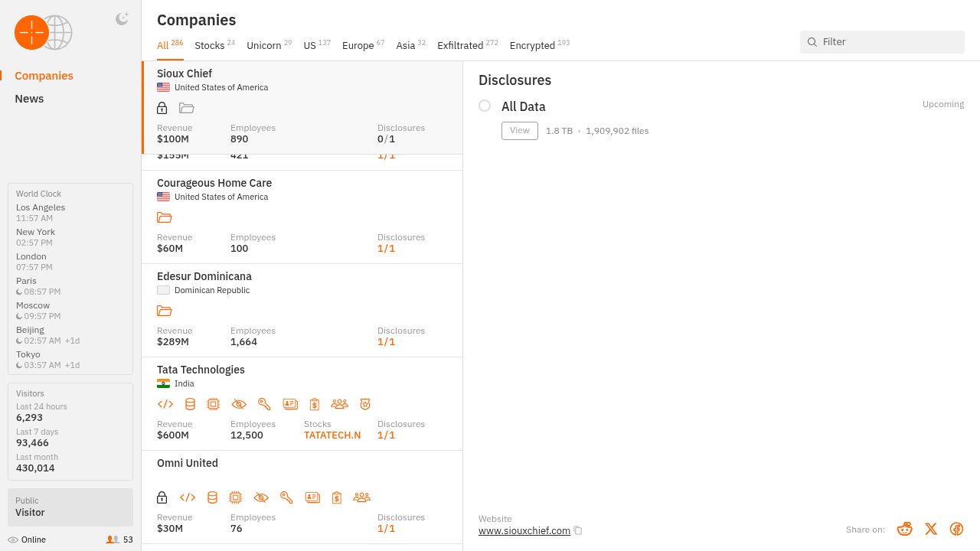Click Tata Technologies people group icon
Screen dimensions: 980x551
339,404
